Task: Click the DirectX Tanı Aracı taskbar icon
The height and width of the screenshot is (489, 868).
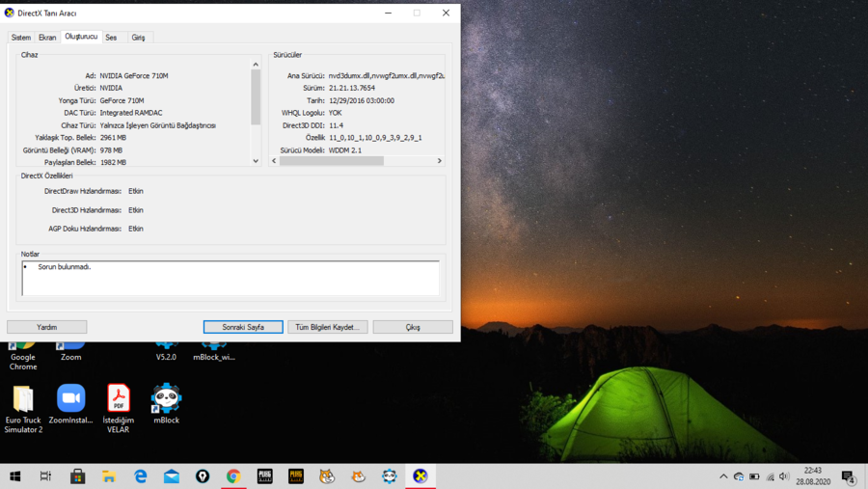Action: pyautogui.click(x=420, y=476)
